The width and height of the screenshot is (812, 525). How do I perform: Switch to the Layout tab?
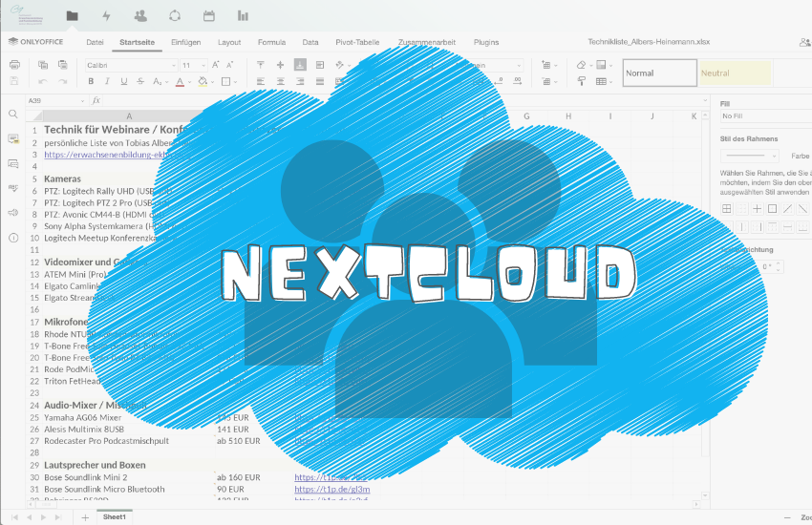click(229, 42)
